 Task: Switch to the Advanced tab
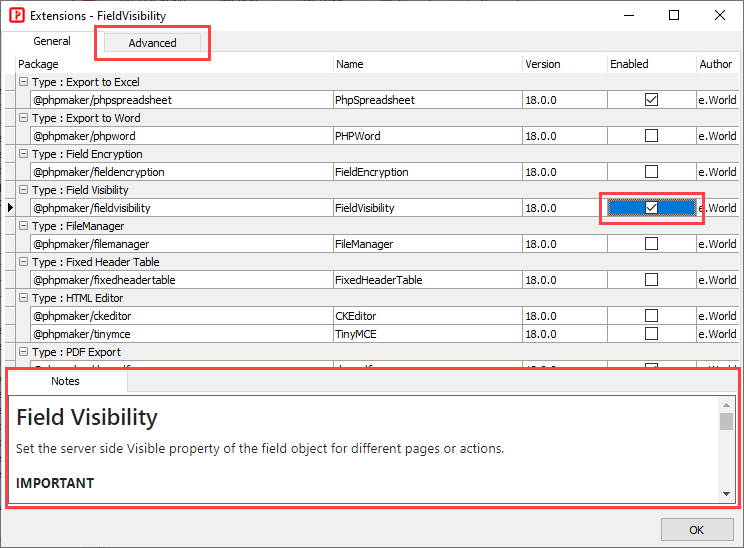click(x=152, y=43)
